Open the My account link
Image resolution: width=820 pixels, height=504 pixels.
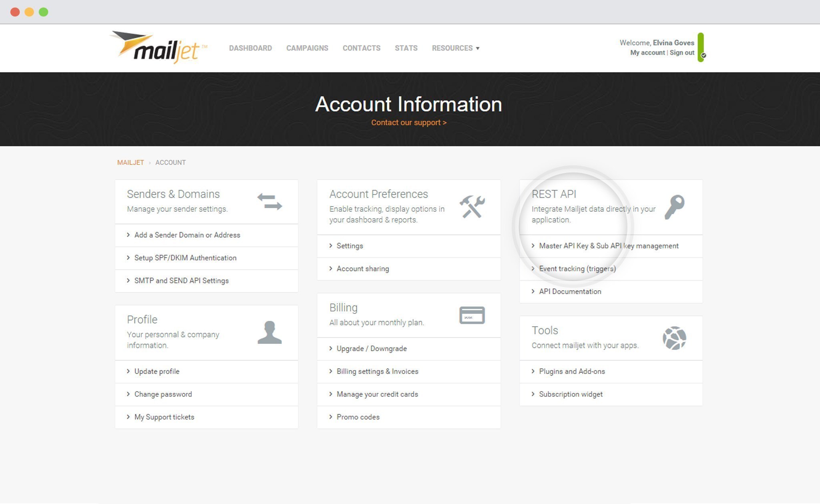[x=647, y=52]
